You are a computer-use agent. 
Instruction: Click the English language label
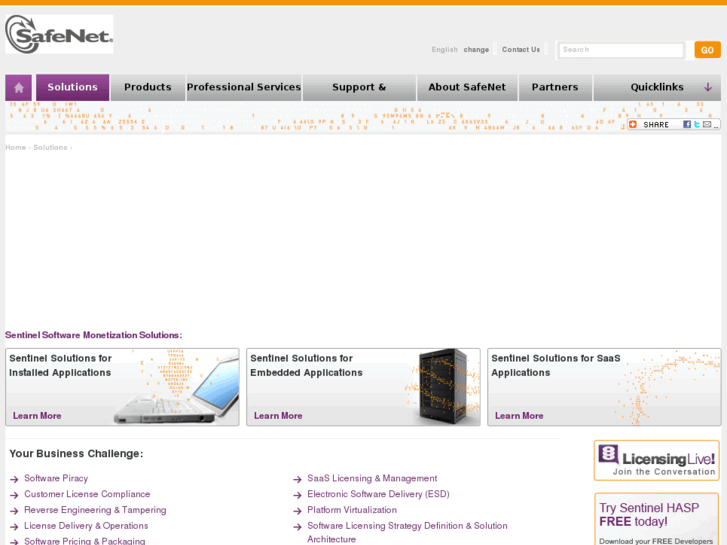click(x=444, y=50)
